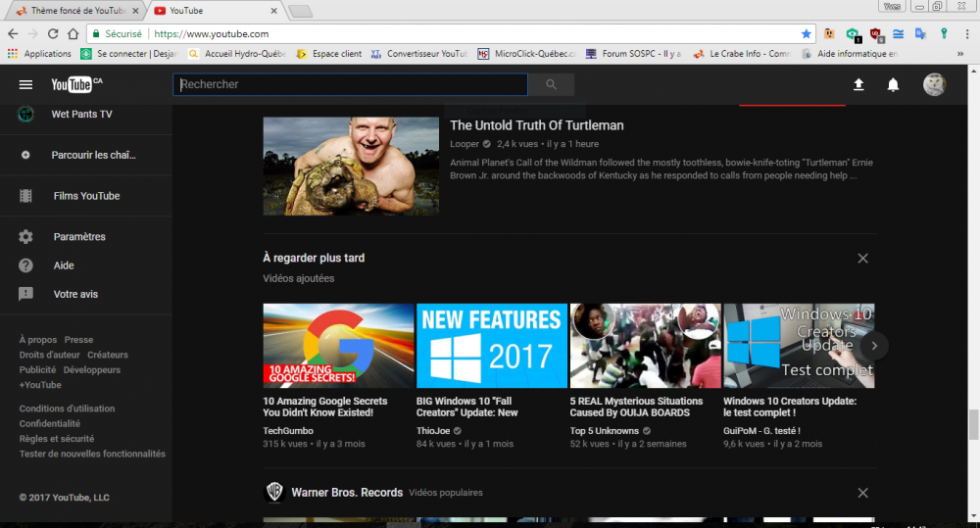The image size is (980, 528).
Task: Click into the Rechercher search field
Action: click(351, 85)
